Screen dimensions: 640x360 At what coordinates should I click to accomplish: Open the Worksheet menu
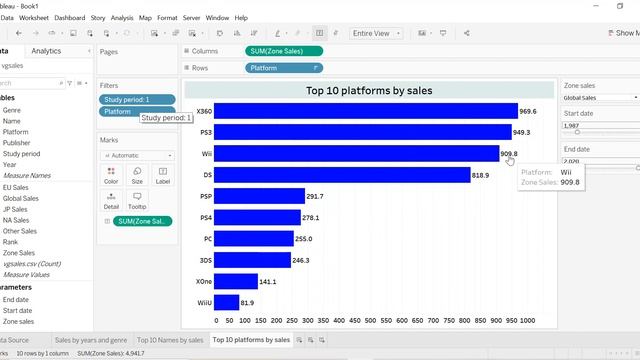[x=34, y=18]
